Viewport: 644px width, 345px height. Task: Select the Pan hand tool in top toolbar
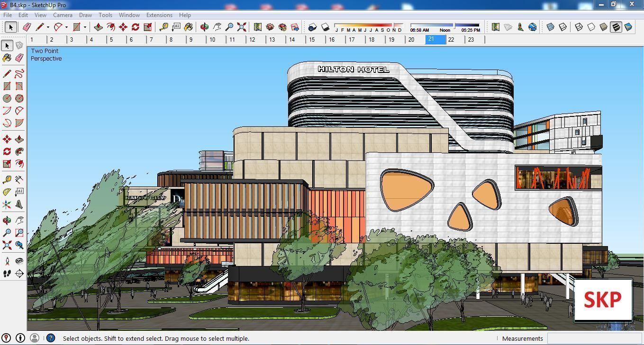pos(217,27)
